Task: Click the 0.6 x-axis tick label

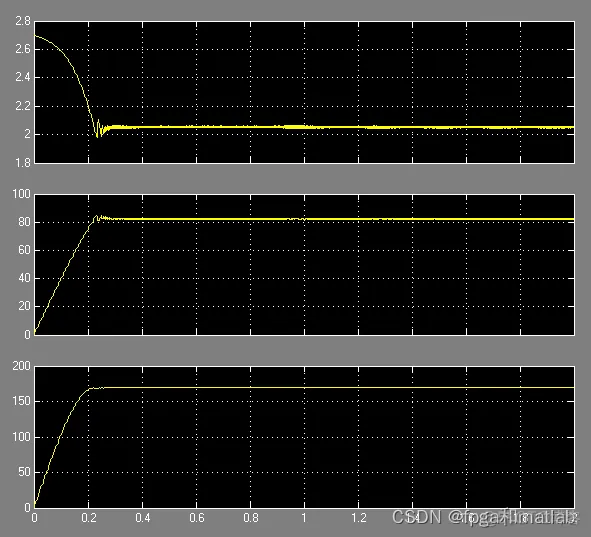Action: click(x=197, y=518)
